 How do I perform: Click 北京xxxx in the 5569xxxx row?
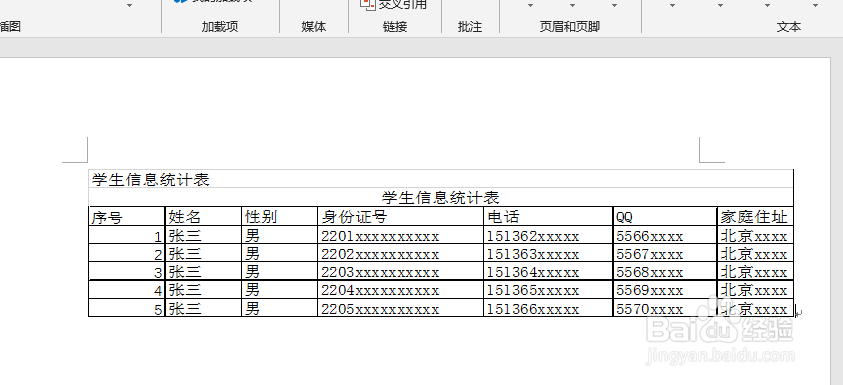pos(755,290)
